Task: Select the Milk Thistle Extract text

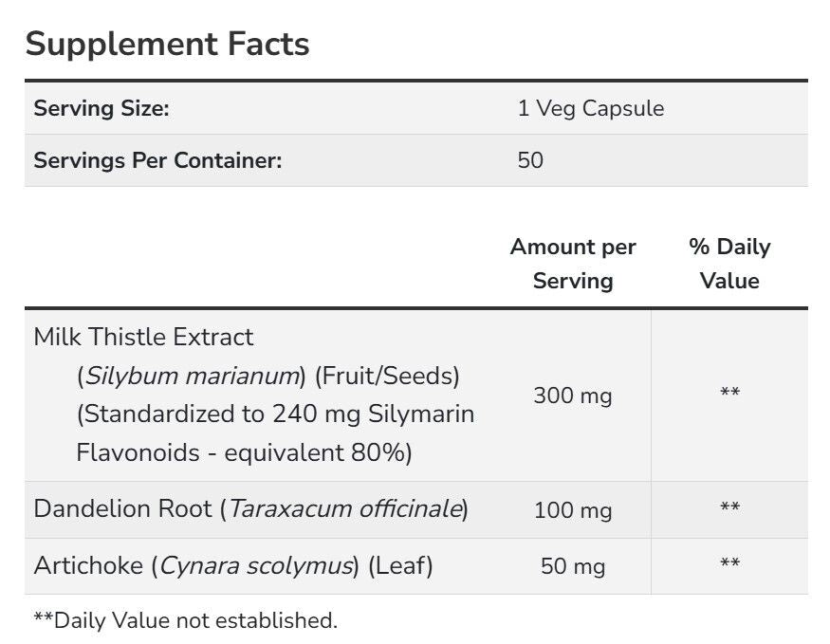Action: click(143, 337)
